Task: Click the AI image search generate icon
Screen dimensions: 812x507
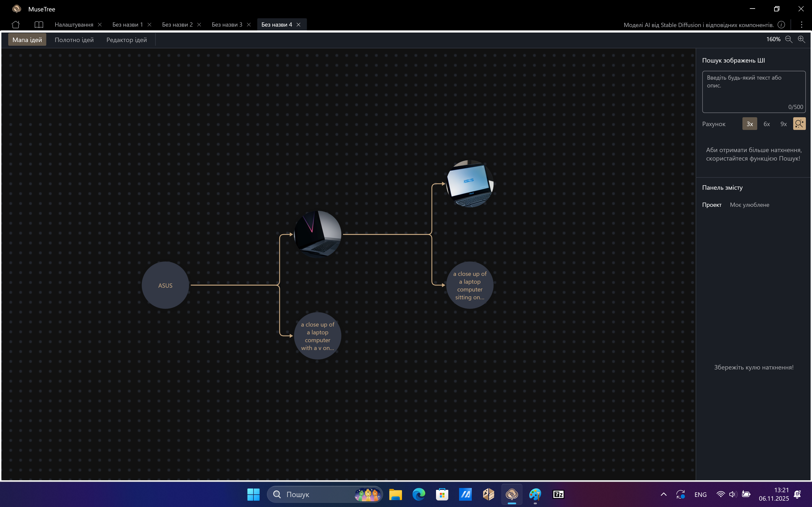Action: coord(799,124)
